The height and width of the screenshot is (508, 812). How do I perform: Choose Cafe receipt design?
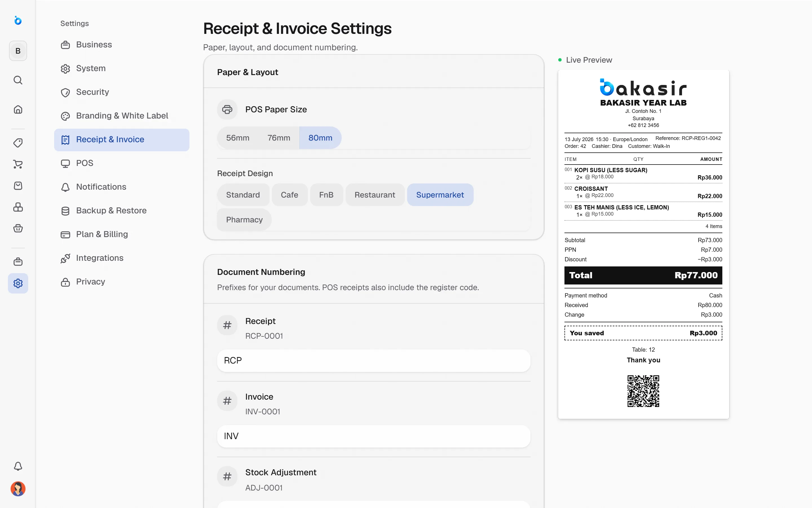coord(289,195)
